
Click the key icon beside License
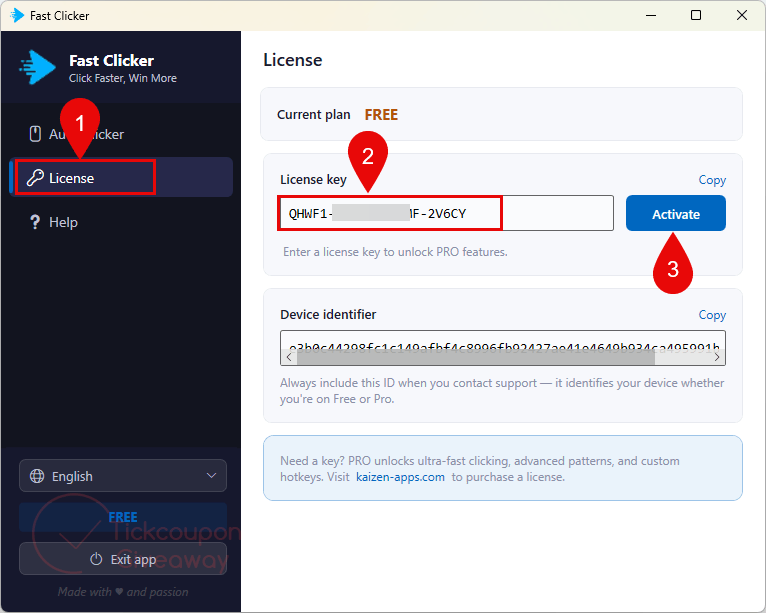(35, 178)
